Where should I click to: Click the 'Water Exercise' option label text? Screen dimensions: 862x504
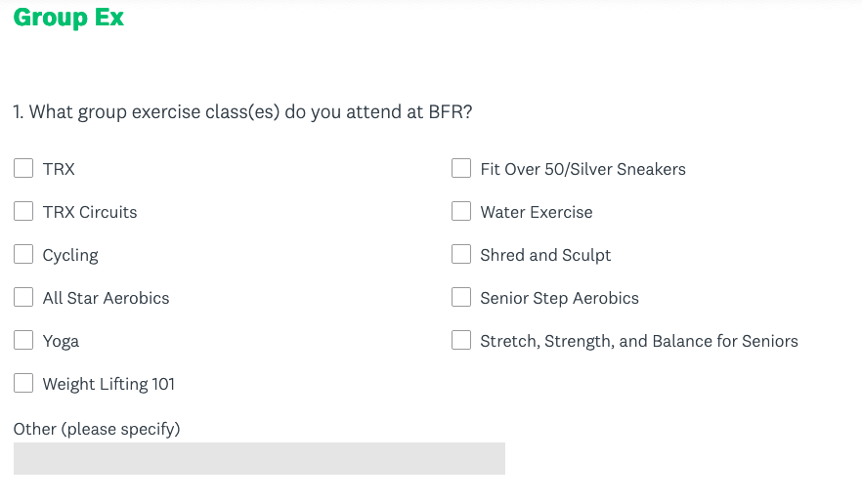tap(537, 212)
